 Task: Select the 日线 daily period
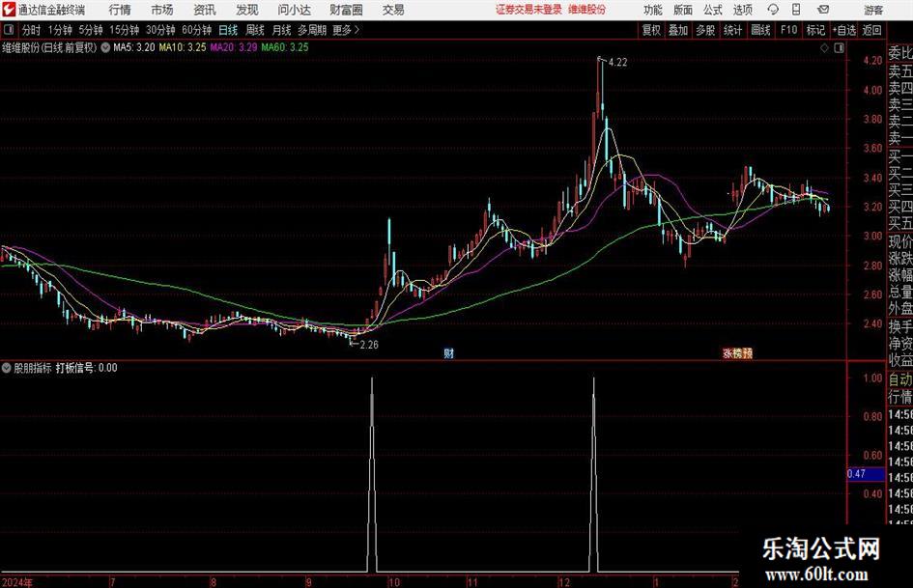[228, 30]
